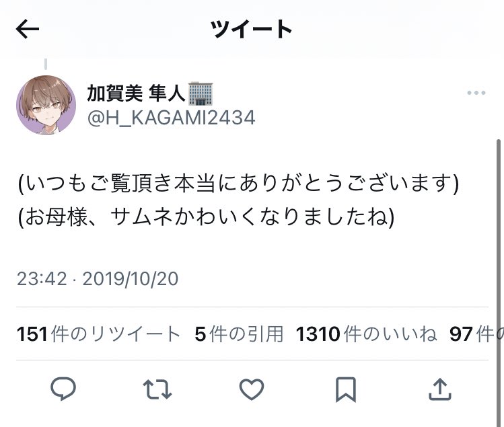Image resolution: width=504 pixels, height=427 pixels.
Task: Click the tweet text starting with いつもご覧頂き
Action: pos(238,200)
